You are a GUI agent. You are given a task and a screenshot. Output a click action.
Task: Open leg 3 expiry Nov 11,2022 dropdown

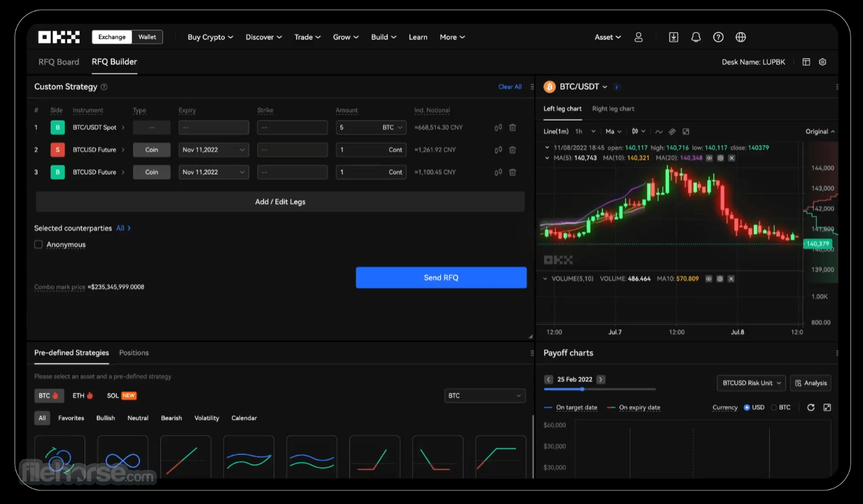[x=214, y=172]
